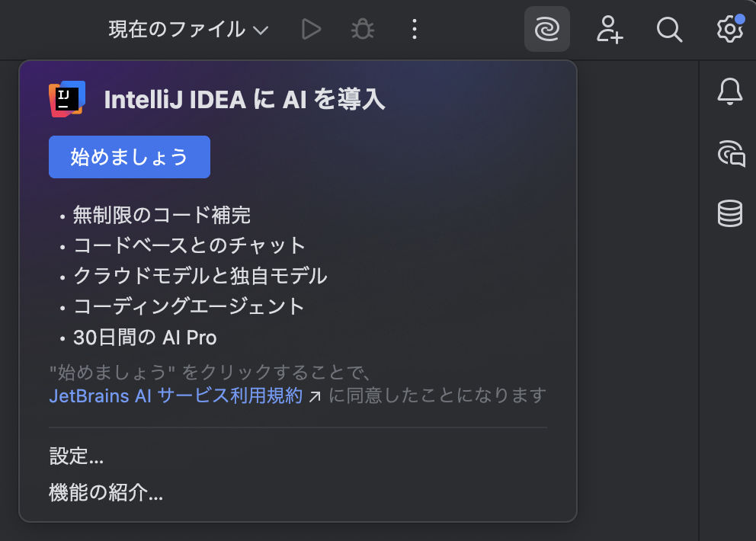Open Search Everywhere magnifier icon
756x541 pixels.
click(x=669, y=30)
